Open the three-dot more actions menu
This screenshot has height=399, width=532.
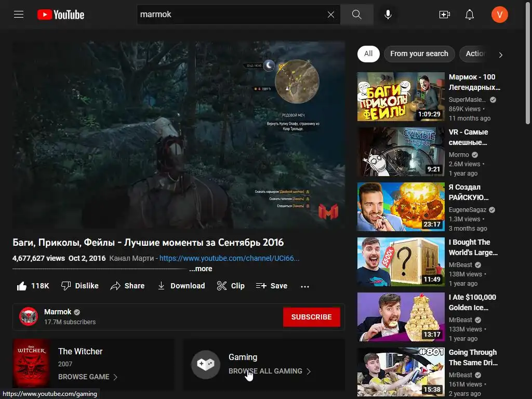pos(304,286)
